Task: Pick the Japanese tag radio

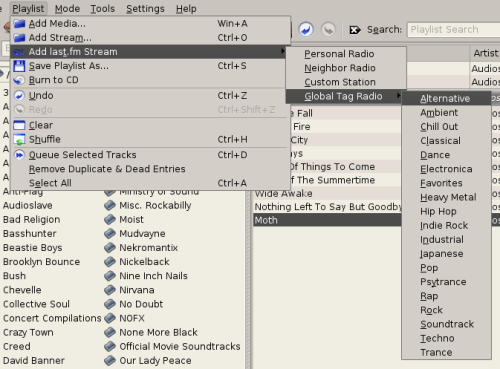Action: [446, 254]
